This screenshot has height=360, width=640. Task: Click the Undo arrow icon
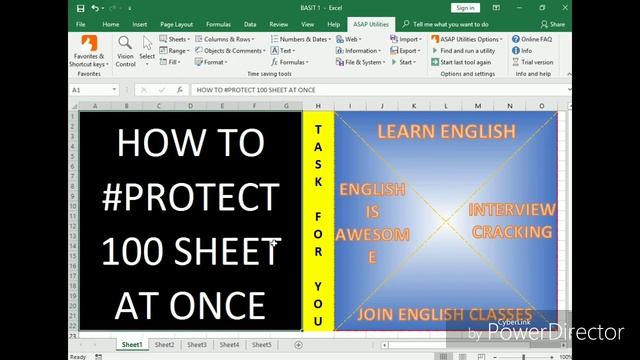95,8
